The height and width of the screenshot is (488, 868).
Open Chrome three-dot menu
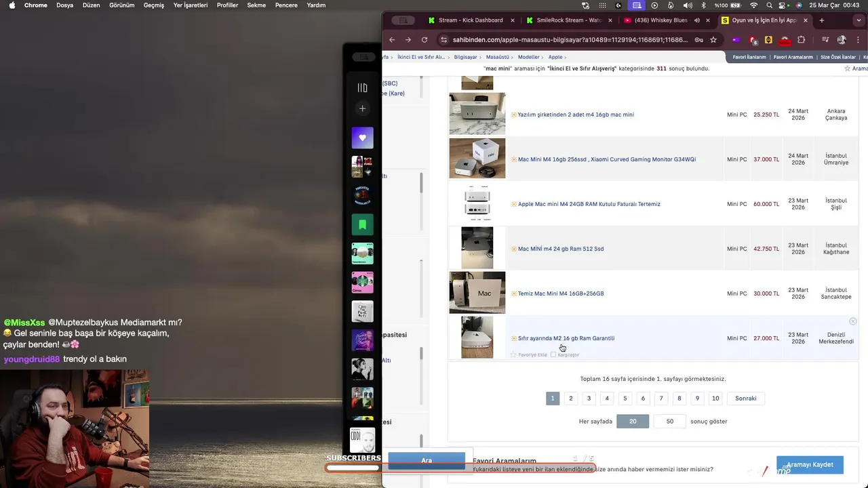click(858, 39)
